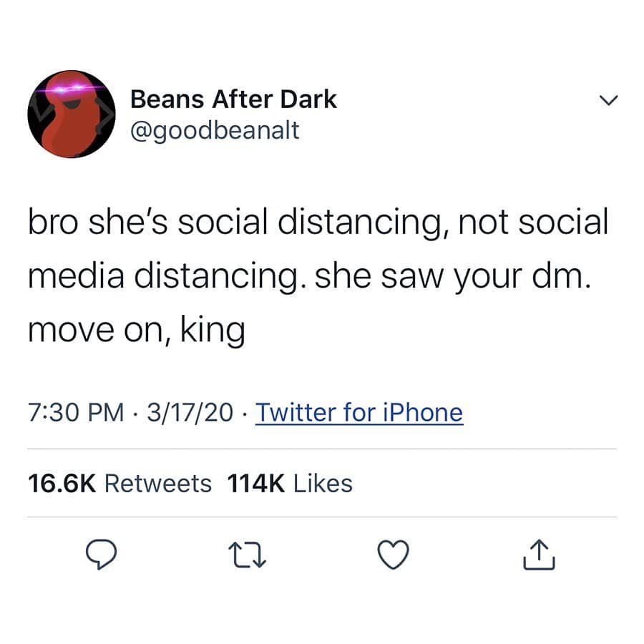The image size is (644, 644).
Task: Click the tweet line ending 'move on, king'
Action: [x=137, y=330]
